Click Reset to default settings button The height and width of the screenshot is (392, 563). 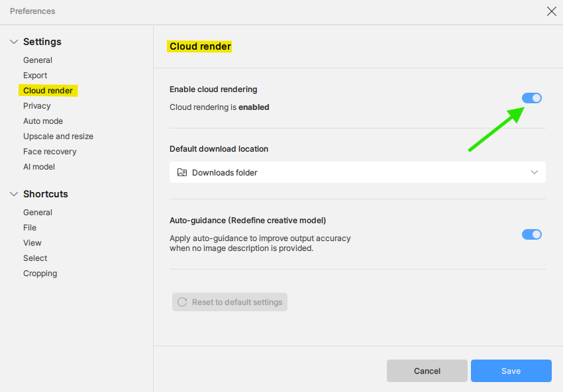(x=230, y=302)
